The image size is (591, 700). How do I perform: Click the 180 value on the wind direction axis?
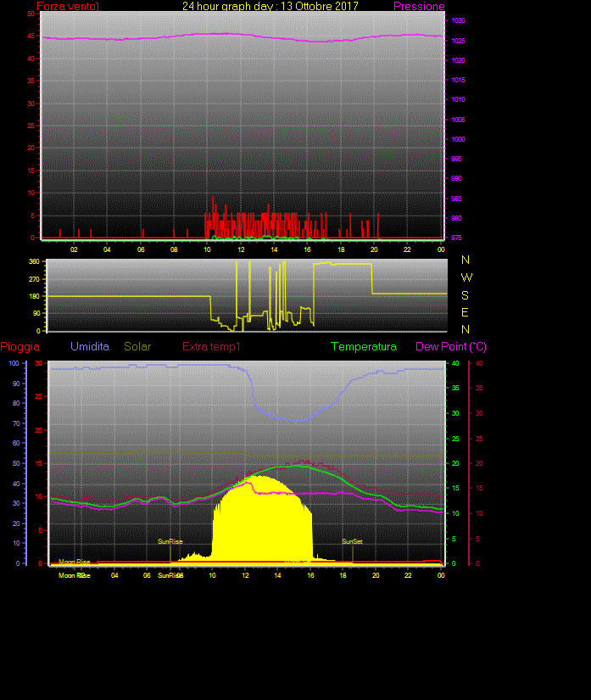[35, 296]
